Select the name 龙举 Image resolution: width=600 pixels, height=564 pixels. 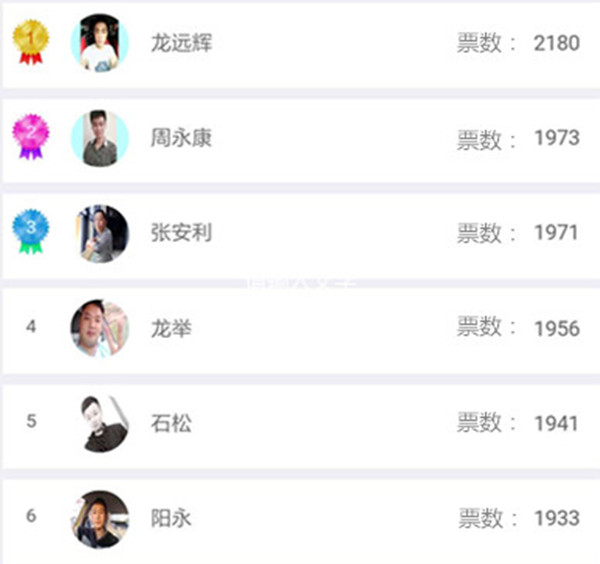pos(171,328)
